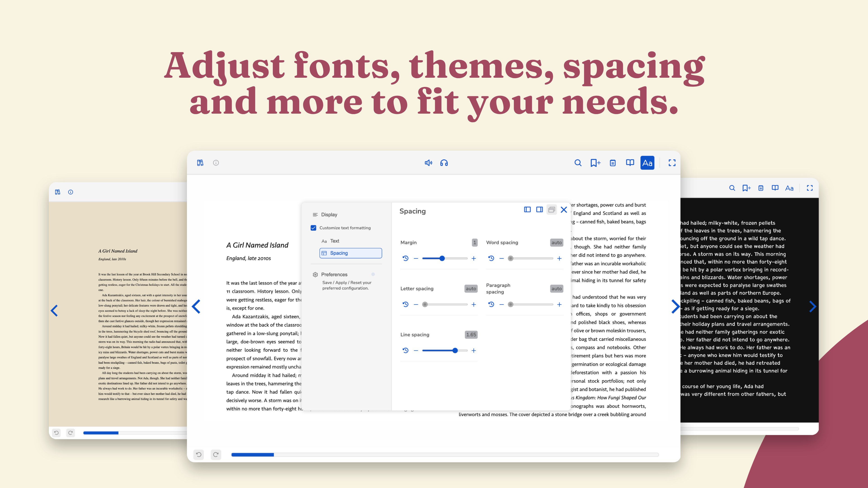
Task: Click the floating popover dock icon
Action: [552, 210]
